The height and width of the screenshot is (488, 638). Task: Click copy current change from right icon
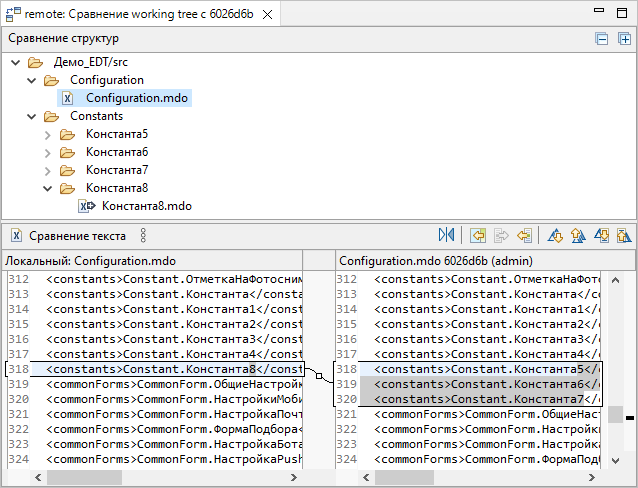tap(524, 236)
